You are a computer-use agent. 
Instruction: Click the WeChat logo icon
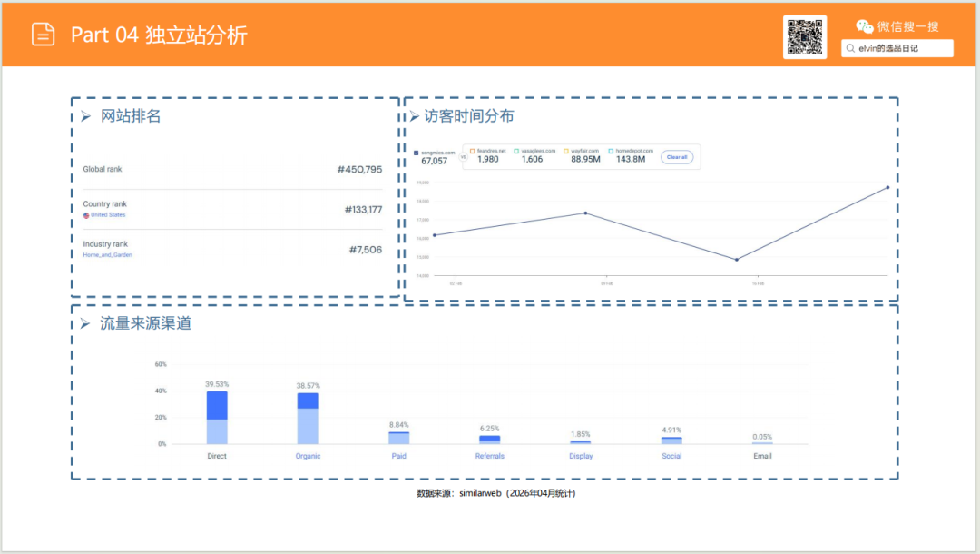(864, 26)
